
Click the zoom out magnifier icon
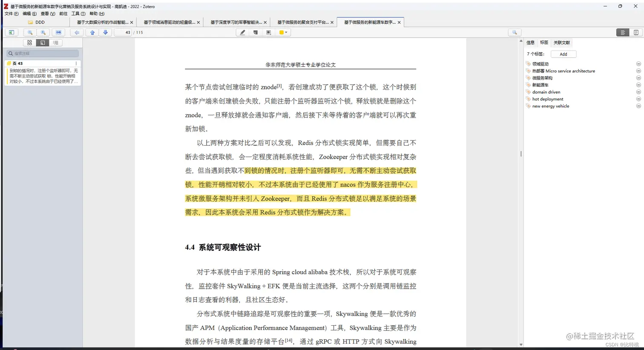coord(30,32)
